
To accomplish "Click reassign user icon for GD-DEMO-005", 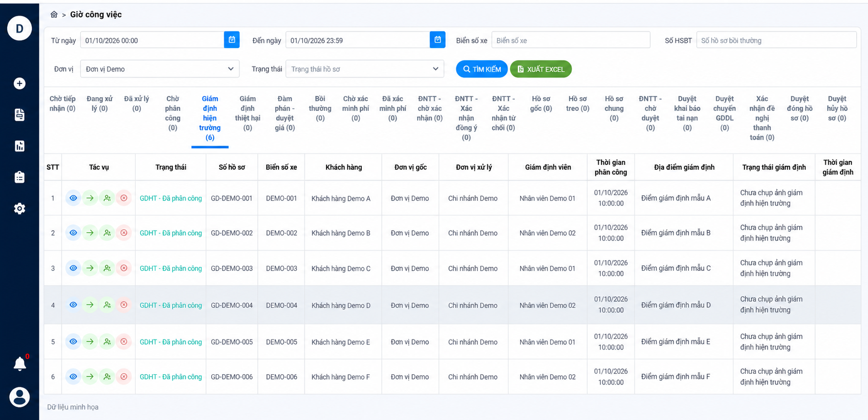I will pos(107,341).
